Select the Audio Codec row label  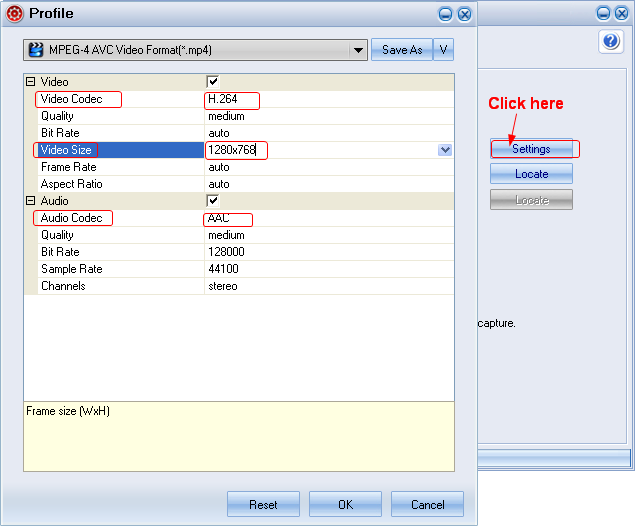[71, 218]
